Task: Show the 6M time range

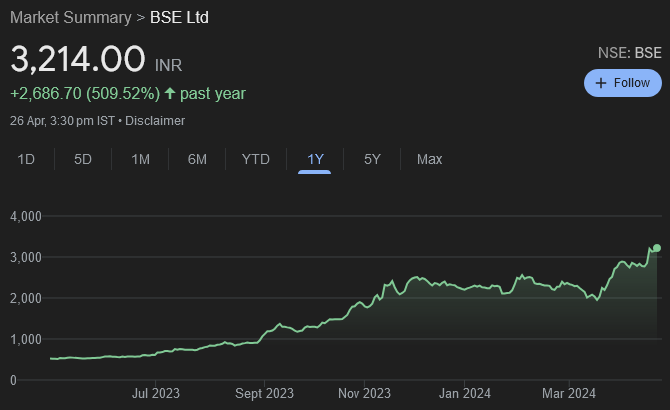Action: pos(197,159)
